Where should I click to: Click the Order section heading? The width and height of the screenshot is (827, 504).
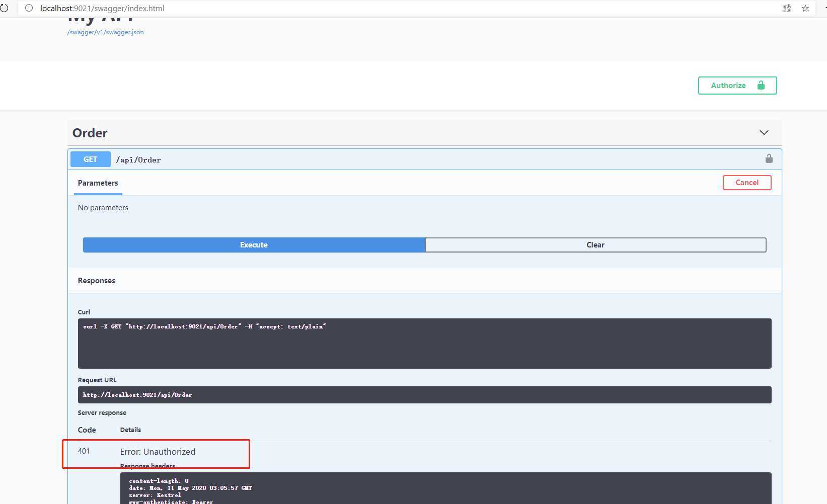pyautogui.click(x=90, y=133)
